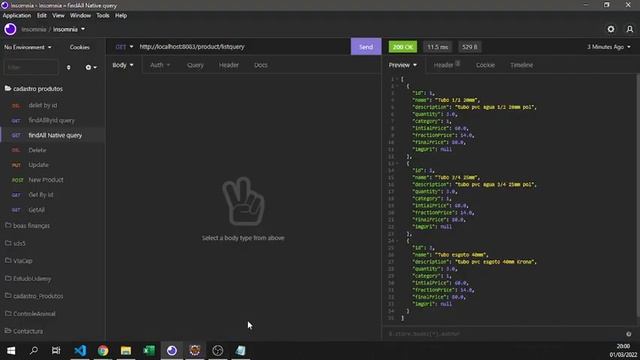Click the sidebar filter field
The height and width of the screenshot is (360, 640).
(31, 67)
